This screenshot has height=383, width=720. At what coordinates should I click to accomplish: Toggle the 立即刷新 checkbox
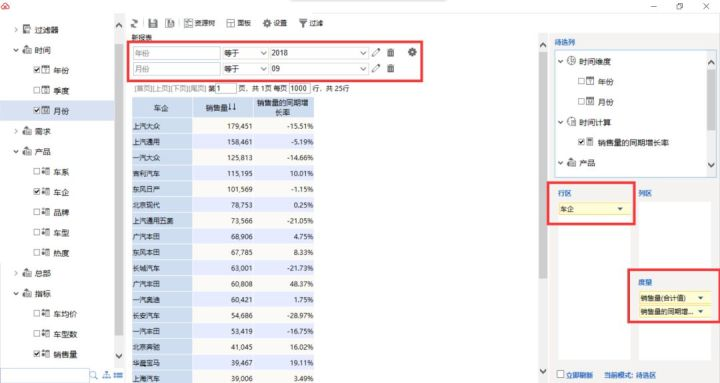point(560,374)
